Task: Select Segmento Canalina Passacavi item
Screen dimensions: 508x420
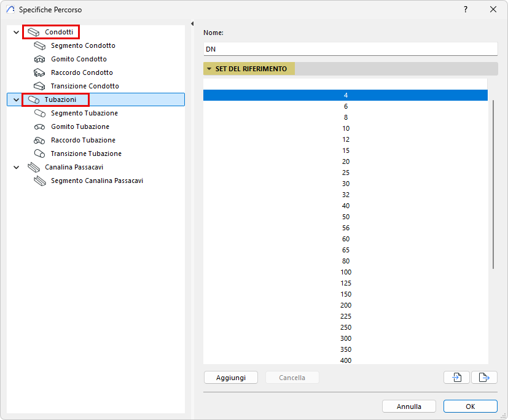Action: (x=97, y=181)
